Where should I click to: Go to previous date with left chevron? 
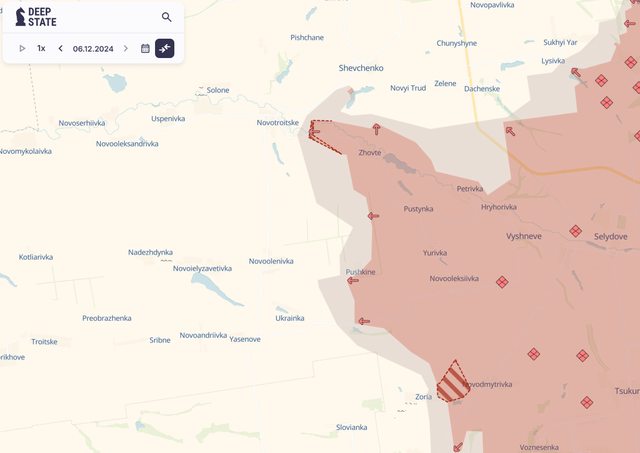60,49
